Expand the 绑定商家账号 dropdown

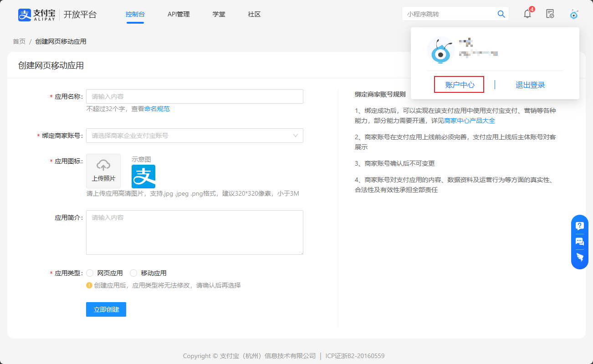coord(194,136)
